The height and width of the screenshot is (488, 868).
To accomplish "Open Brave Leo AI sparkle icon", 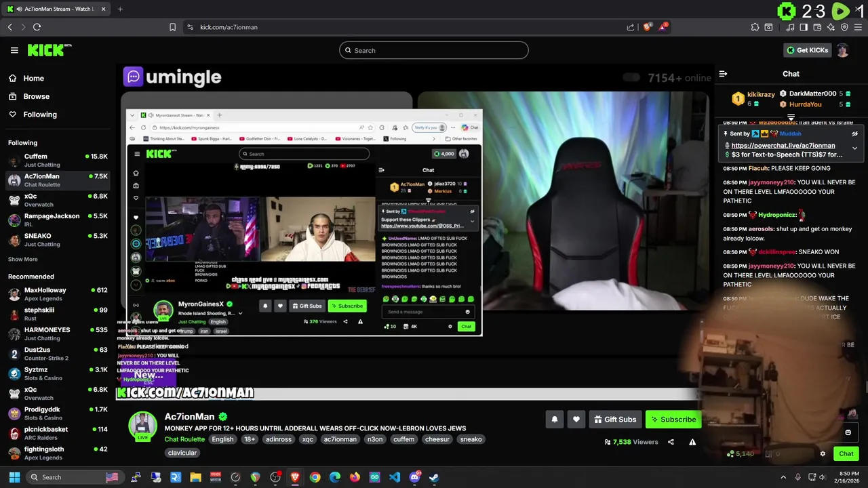I will point(831,27).
